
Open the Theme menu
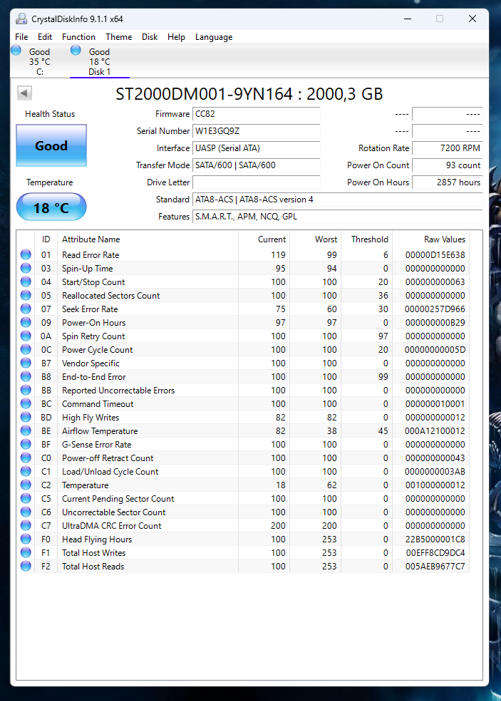(x=118, y=37)
